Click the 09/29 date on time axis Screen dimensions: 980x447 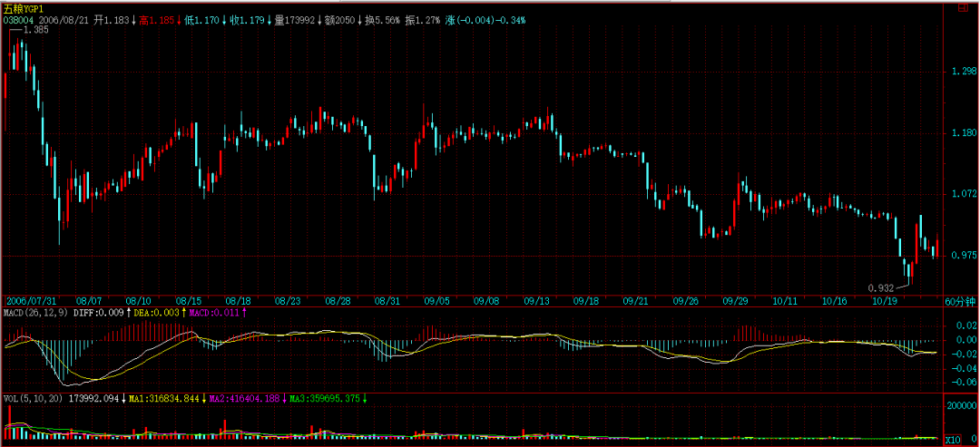pos(734,301)
